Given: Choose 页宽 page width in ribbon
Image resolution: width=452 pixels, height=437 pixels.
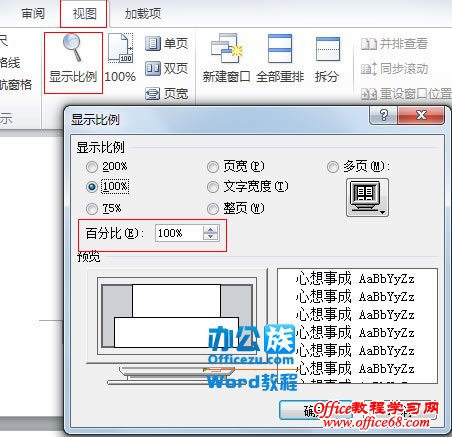Looking at the screenshot, I should point(167,94).
